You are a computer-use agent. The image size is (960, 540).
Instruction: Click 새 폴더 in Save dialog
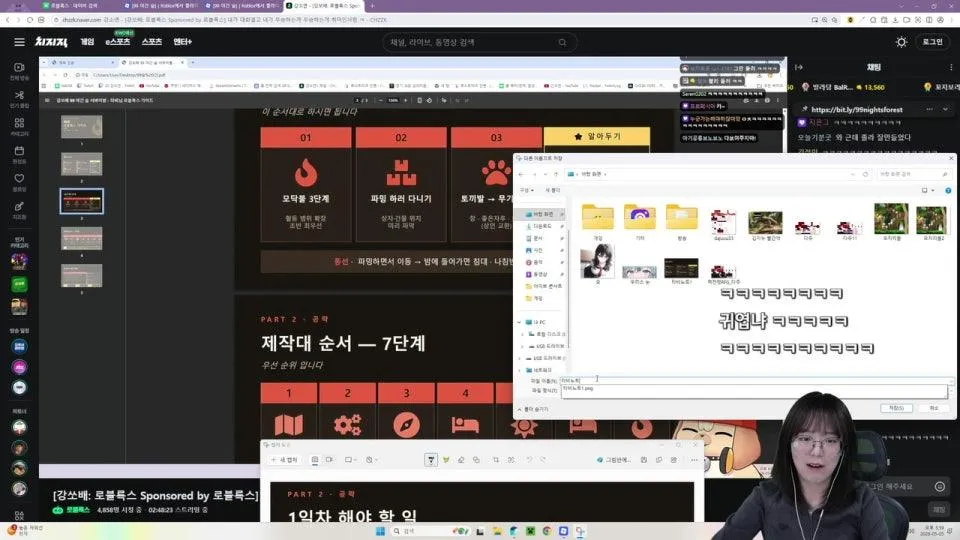pos(552,190)
